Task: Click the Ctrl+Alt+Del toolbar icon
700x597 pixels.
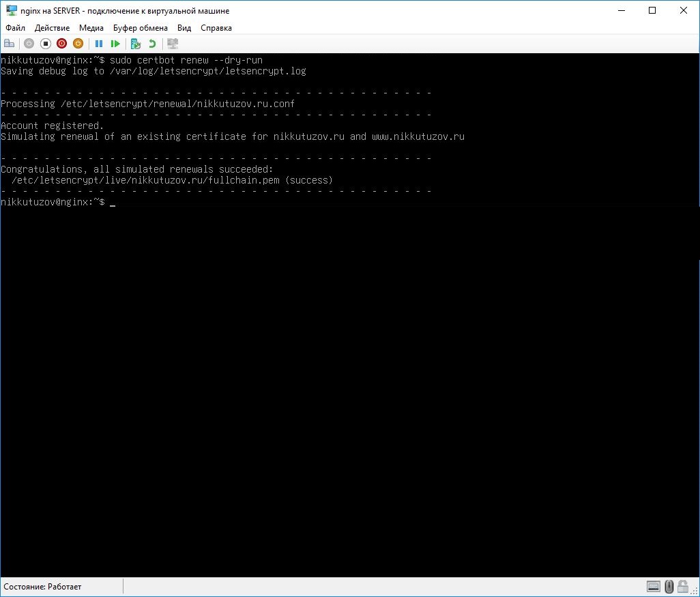Action: pos(10,44)
